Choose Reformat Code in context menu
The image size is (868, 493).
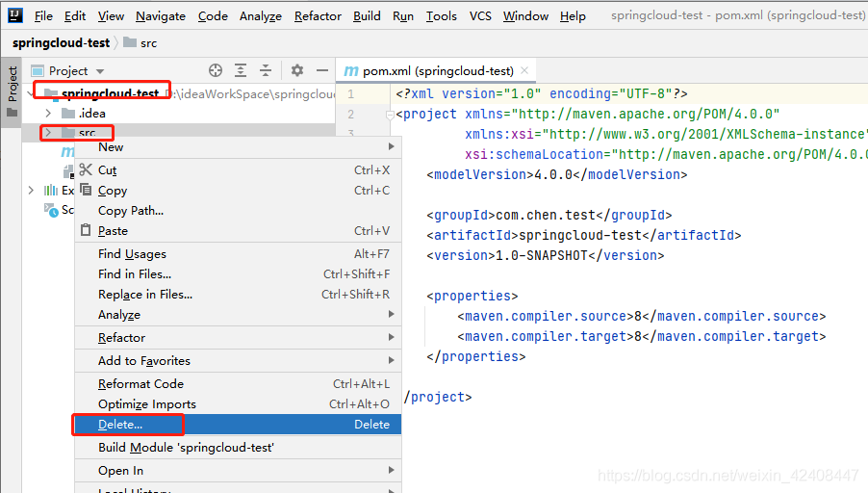[140, 384]
